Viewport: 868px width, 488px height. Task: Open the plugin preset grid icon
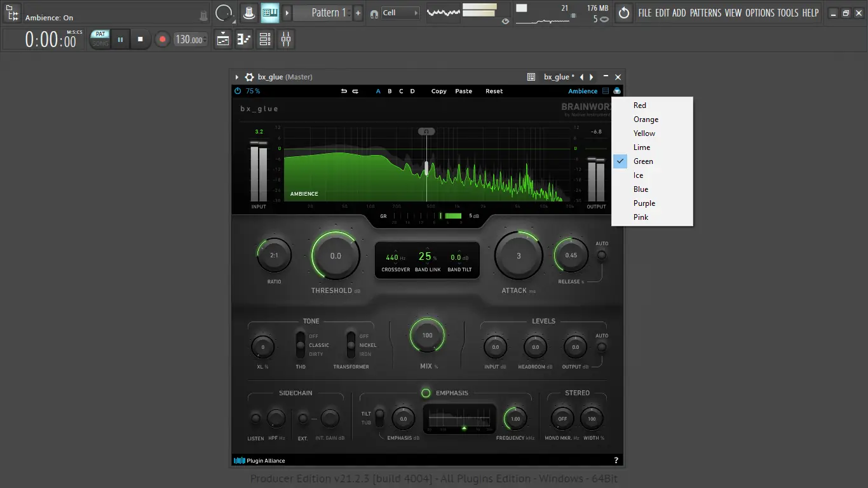[x=531, y=77]
